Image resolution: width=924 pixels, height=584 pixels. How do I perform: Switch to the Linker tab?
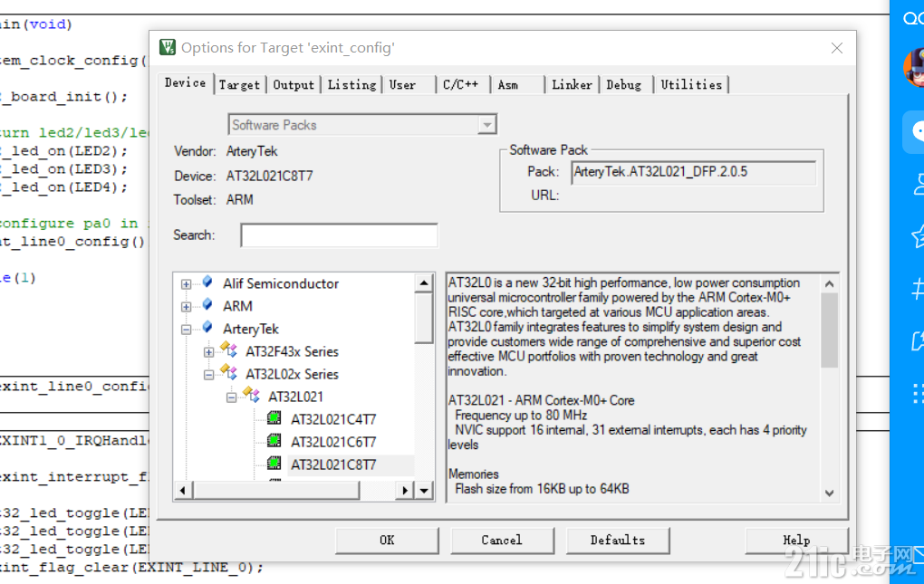(573, 85)
